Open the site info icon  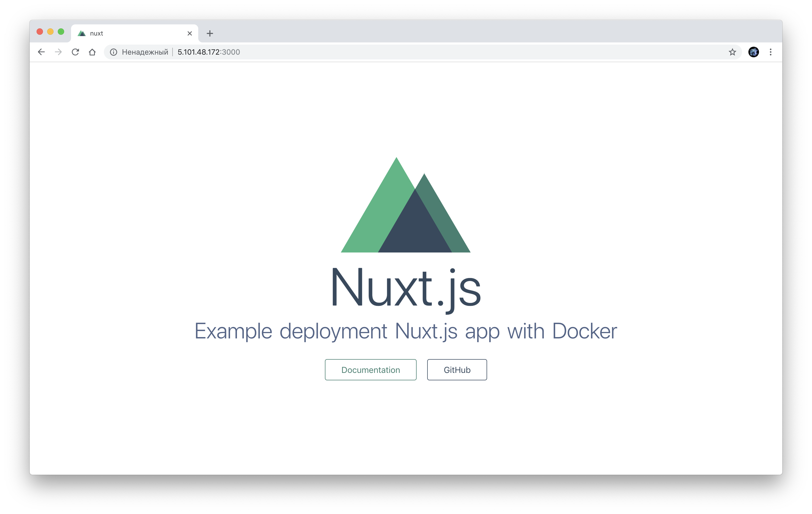(114, 52)
